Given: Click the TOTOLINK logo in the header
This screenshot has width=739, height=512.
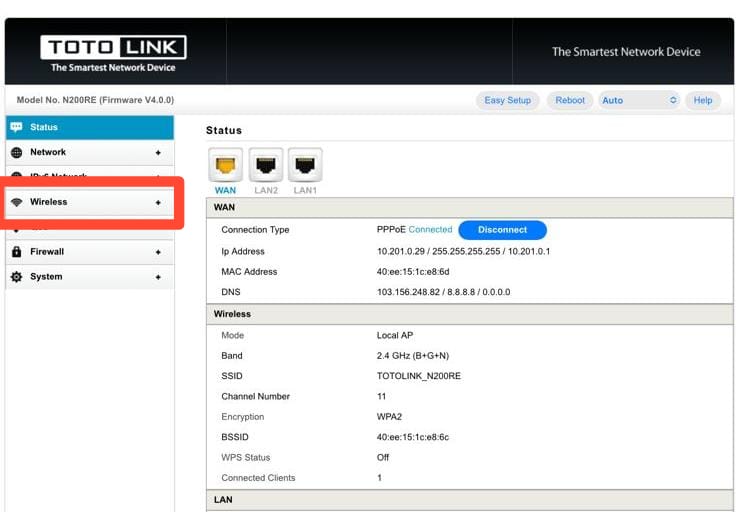Looking at the screenshot, I should 113,52.
